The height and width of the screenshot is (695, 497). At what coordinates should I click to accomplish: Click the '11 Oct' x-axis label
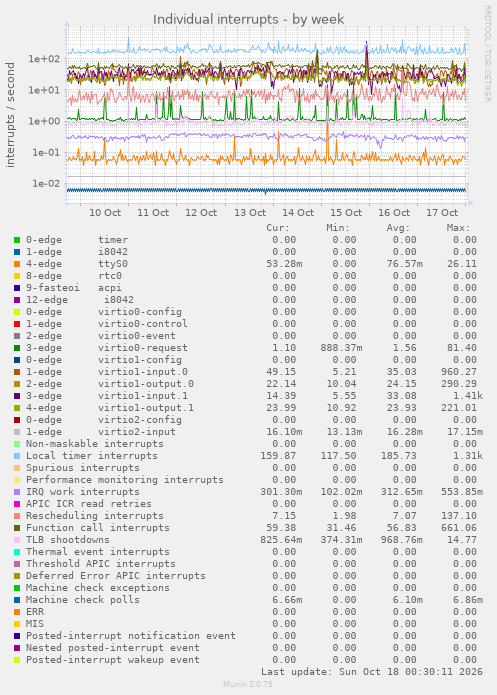coord(153,213)
